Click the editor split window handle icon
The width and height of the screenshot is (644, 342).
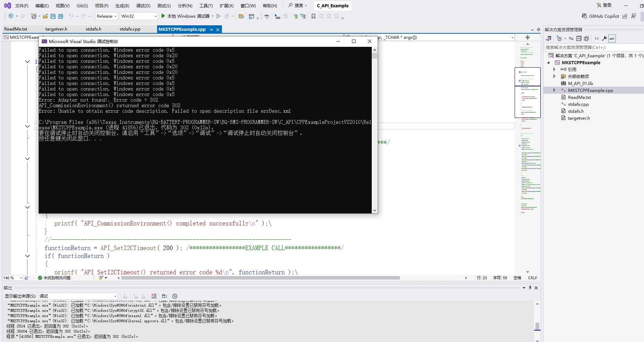click(527, 37)
